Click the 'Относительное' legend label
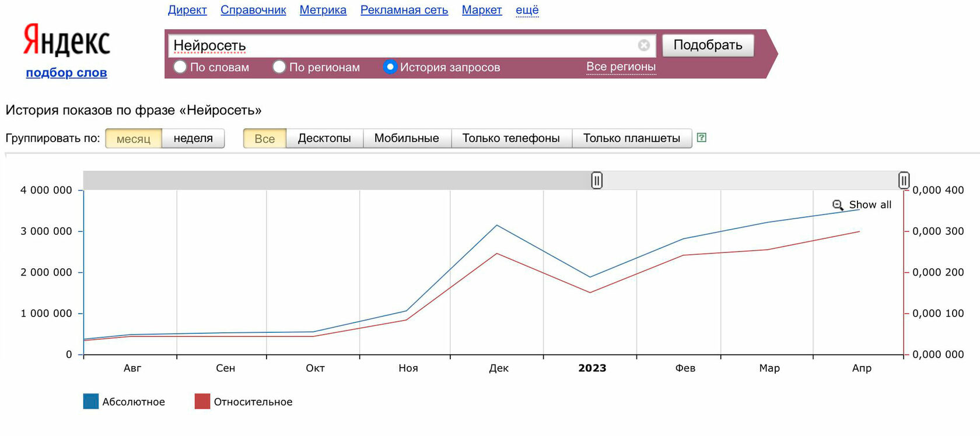Screen dimensions: 980x436 coord(253,402)
